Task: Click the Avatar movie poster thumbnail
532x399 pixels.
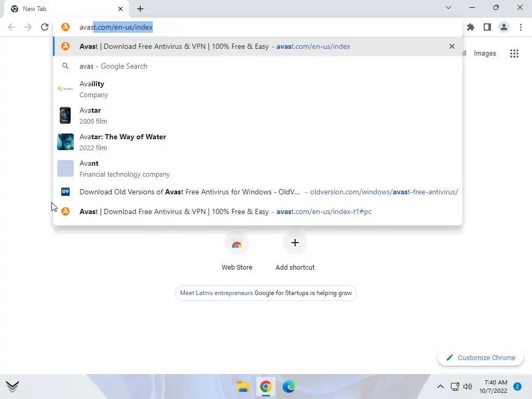Action: point(65,115)
